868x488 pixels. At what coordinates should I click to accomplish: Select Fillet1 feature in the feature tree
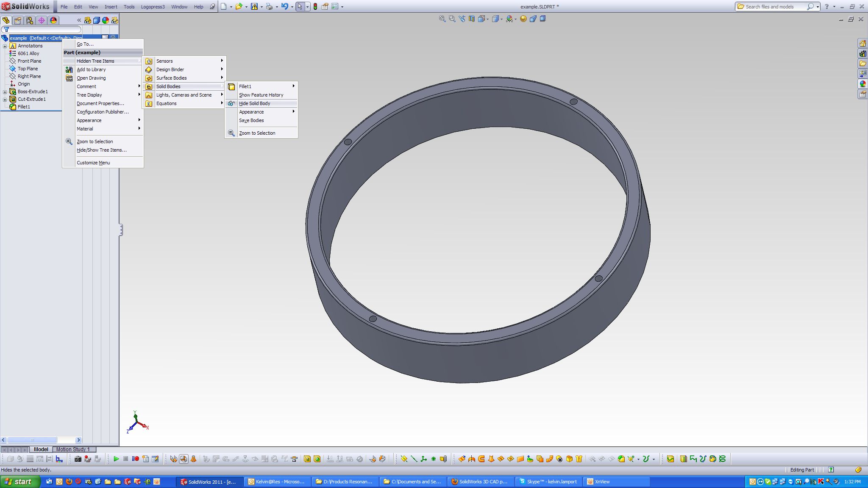tap(24, 107)
